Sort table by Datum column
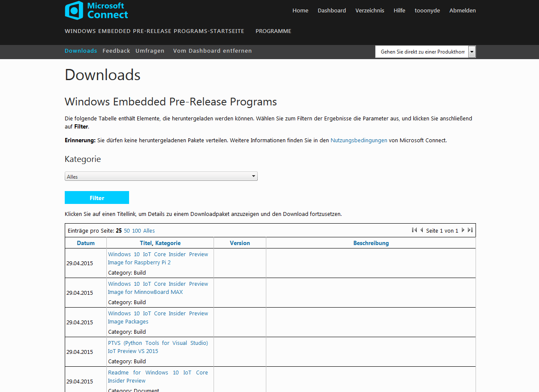The height and width of the screenshot is (392, 539). pos(86,243)
